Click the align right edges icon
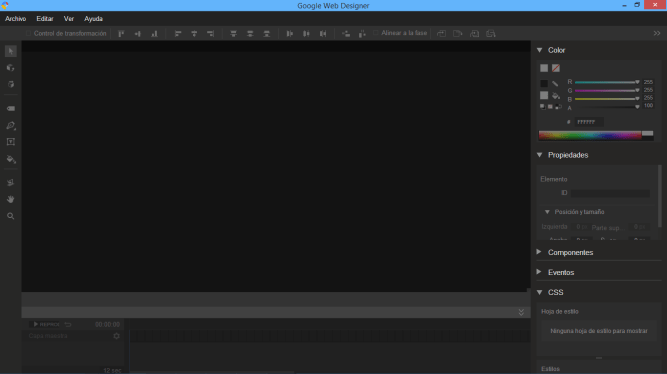This screenshot has width=667, height=374. (211, 34)
